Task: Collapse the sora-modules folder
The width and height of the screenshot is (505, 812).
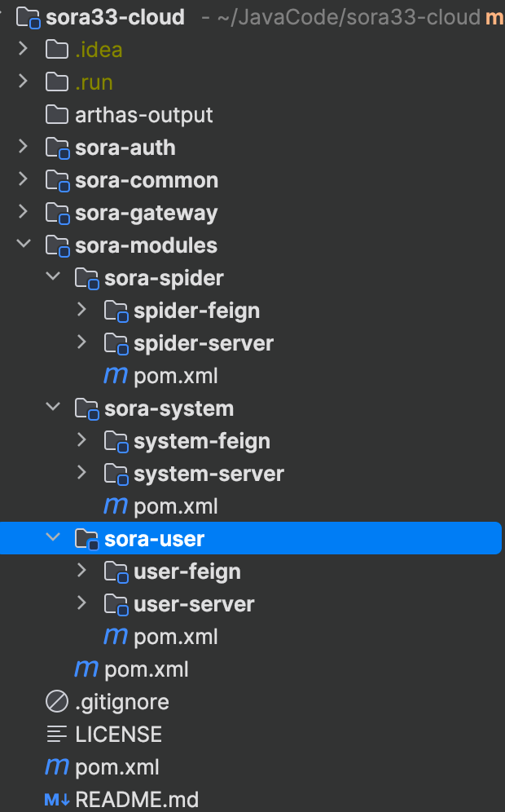Action: tap(24, 245)
